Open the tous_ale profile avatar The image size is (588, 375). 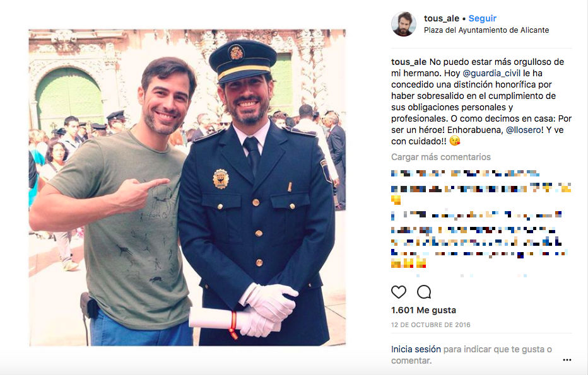click(404, 24)
